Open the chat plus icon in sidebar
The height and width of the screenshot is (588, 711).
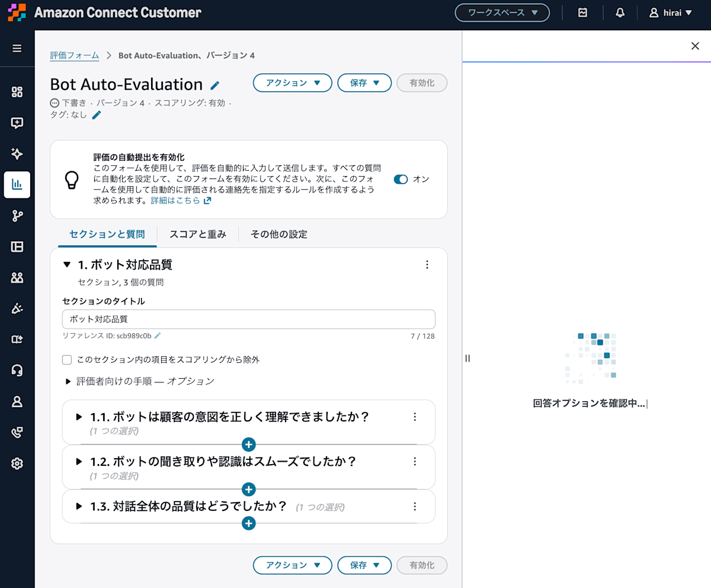[17, 123]
